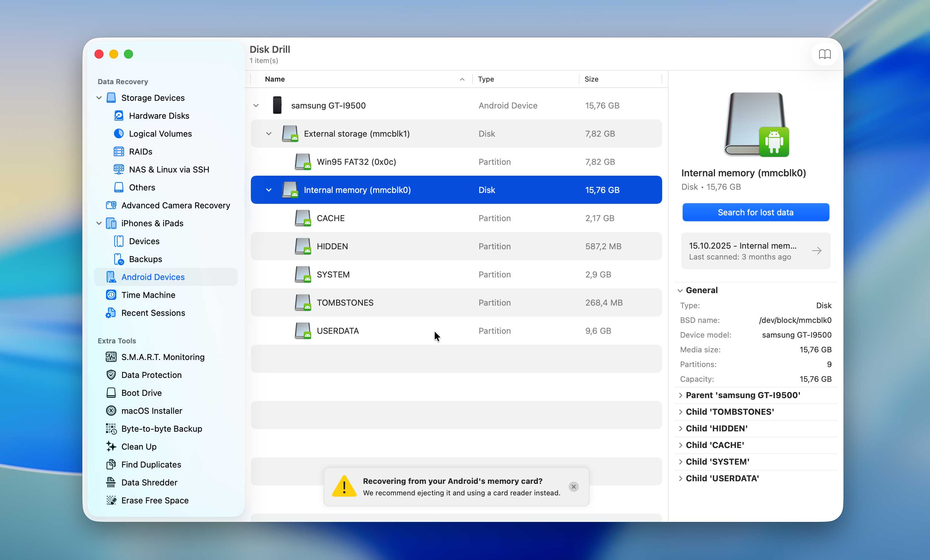The height and width of the screenshot is (560, 930).
Task: Select Hardware Disks in sidebar
Action: (159, 116)
